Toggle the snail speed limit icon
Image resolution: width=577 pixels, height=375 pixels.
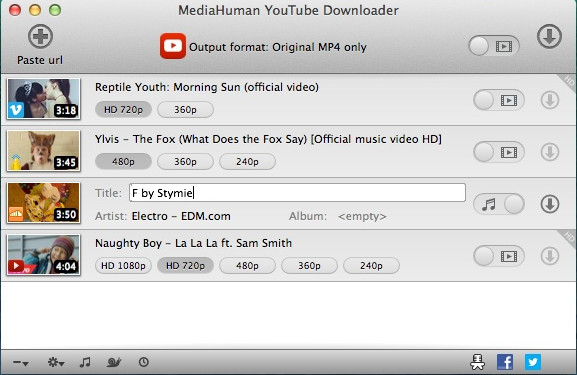pyautogui.click(x=114, y=362)
